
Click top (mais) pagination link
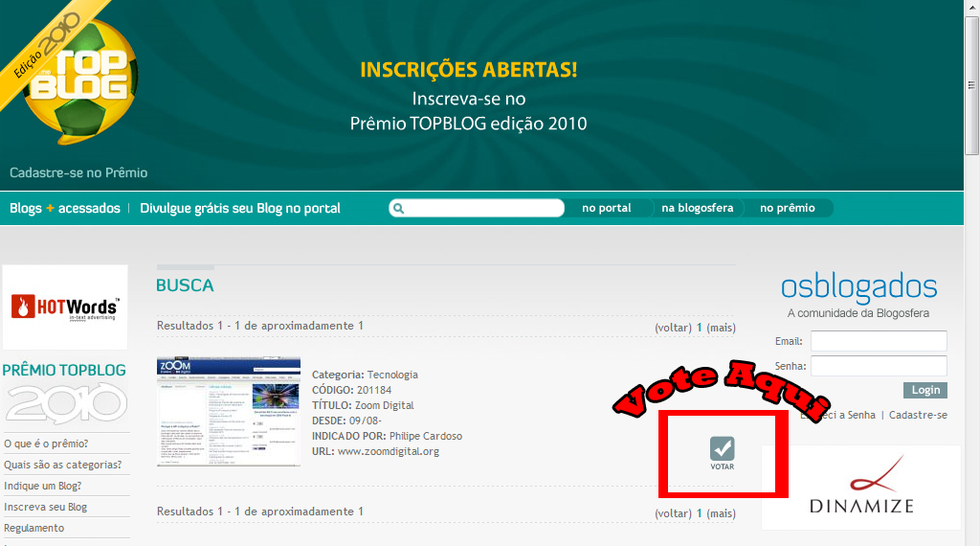pos(721,328)
